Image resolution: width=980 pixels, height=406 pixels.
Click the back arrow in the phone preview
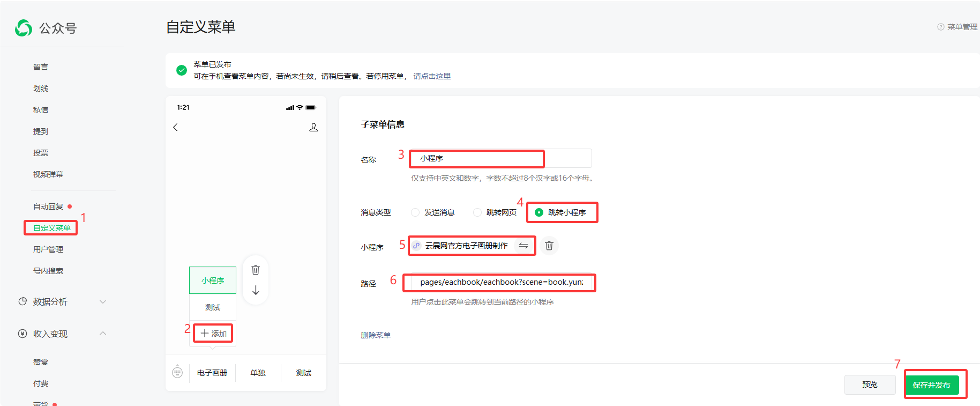175,127
